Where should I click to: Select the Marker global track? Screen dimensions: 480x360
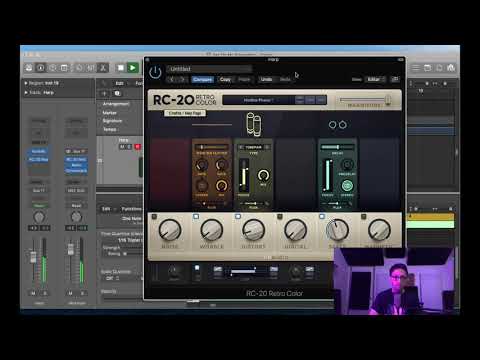(109, 113)
